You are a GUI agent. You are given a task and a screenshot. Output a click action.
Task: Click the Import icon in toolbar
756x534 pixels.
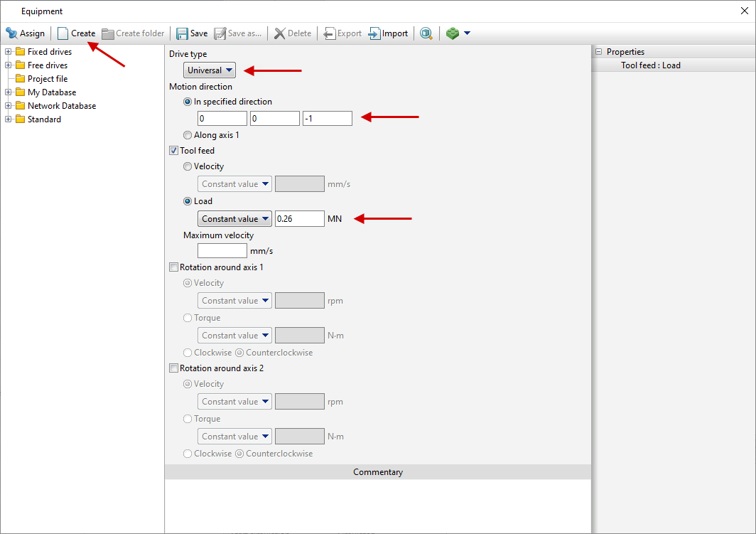point(374,33)
